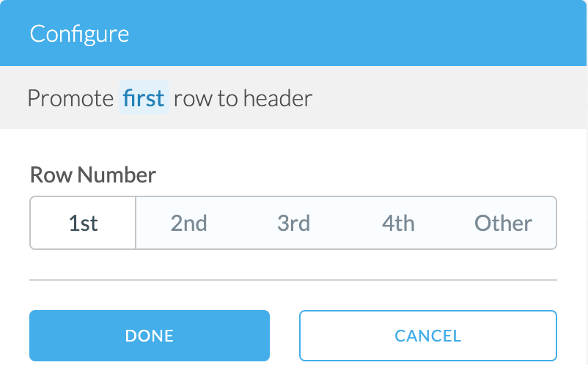Set row number to 4th
The width and height of the screenshot is (588, 365).
point(398,223)
